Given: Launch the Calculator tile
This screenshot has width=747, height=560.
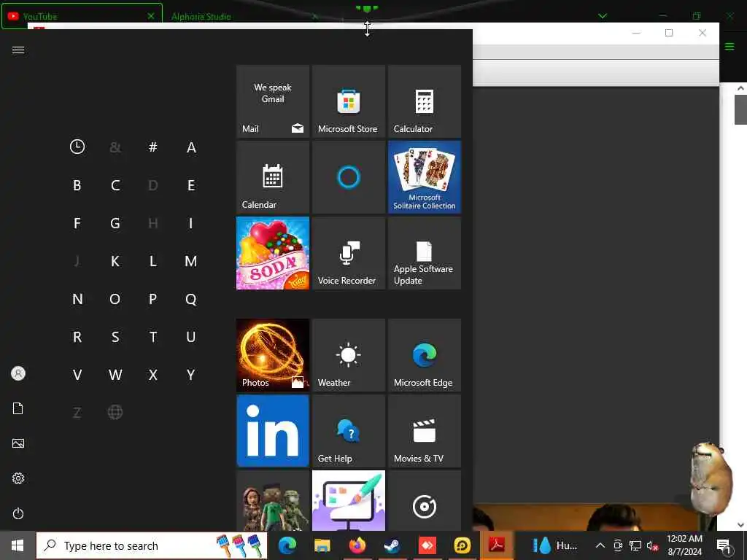Looking at the screenshot, I should (425, 101).
